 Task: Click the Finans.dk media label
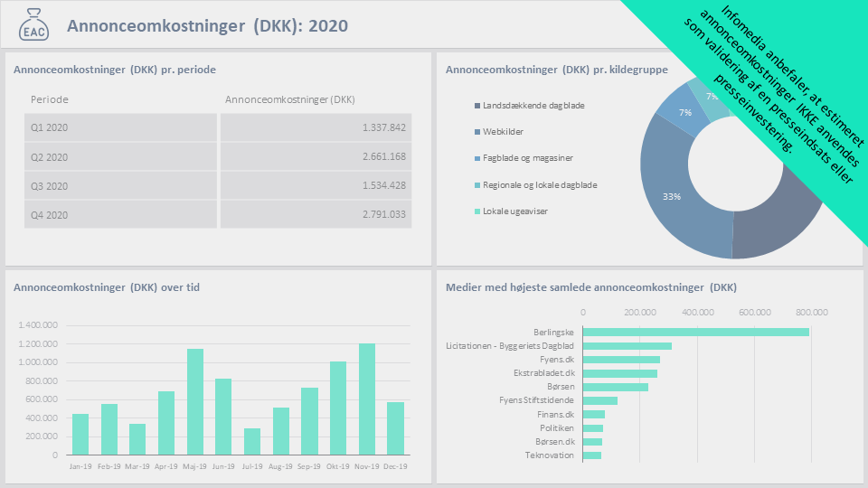click(x=556, y=415)
